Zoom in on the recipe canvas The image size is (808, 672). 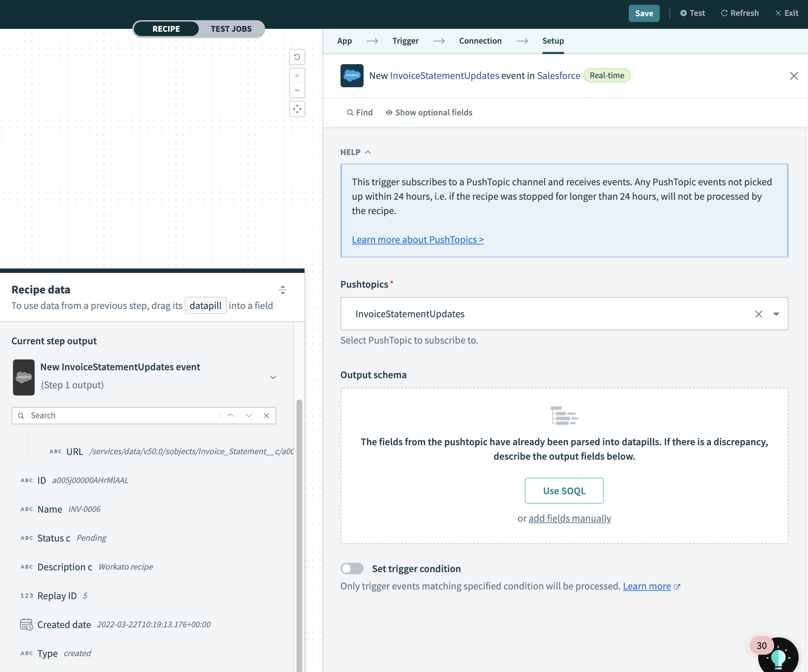pyautogui.click(x=297, y=76)
